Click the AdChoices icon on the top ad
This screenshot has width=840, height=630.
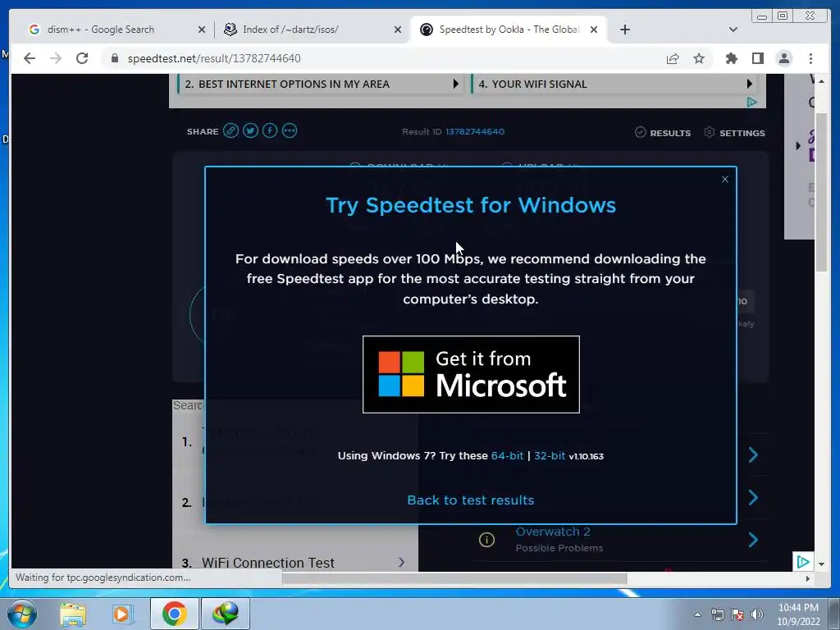tap(751, 102)
